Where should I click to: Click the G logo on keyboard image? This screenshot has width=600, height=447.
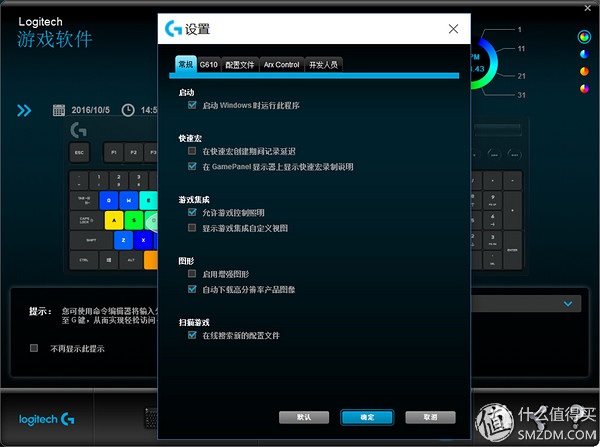point(78,130)
